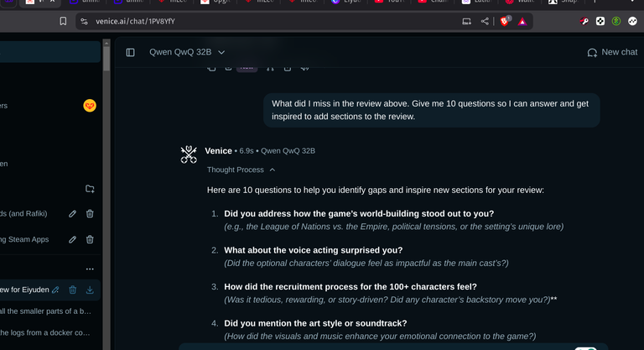The height and width of the screenshot is (350, 644).
Task: Click the venice.ai address bar URL
Action: click(135, 21)
